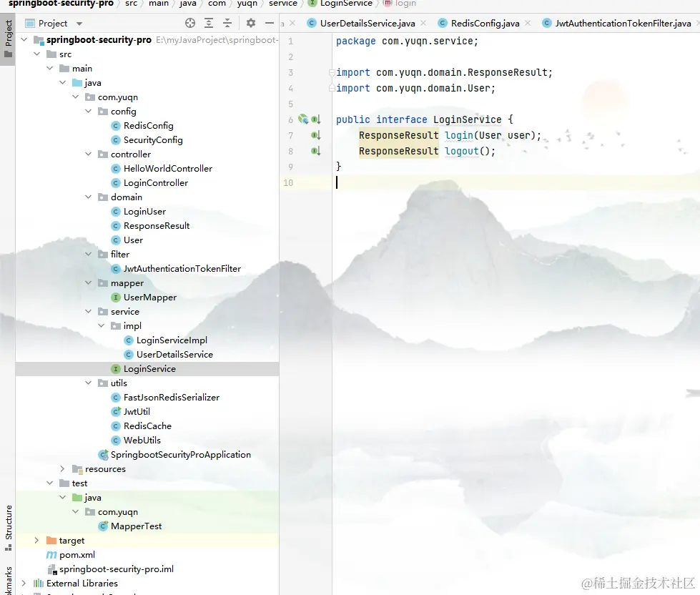This screenshot has width=700, height=595.
Task: Collapse the utils package
Action: 89,383
